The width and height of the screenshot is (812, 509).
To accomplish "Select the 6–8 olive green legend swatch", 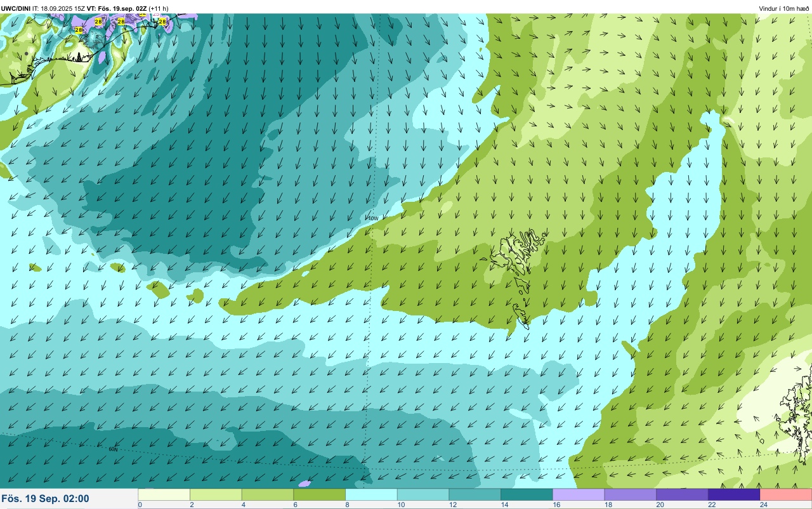I will pos(320,494).
